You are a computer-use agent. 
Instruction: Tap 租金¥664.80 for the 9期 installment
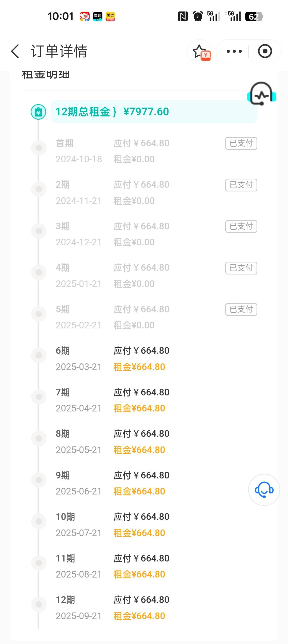(x=139, y=492)
